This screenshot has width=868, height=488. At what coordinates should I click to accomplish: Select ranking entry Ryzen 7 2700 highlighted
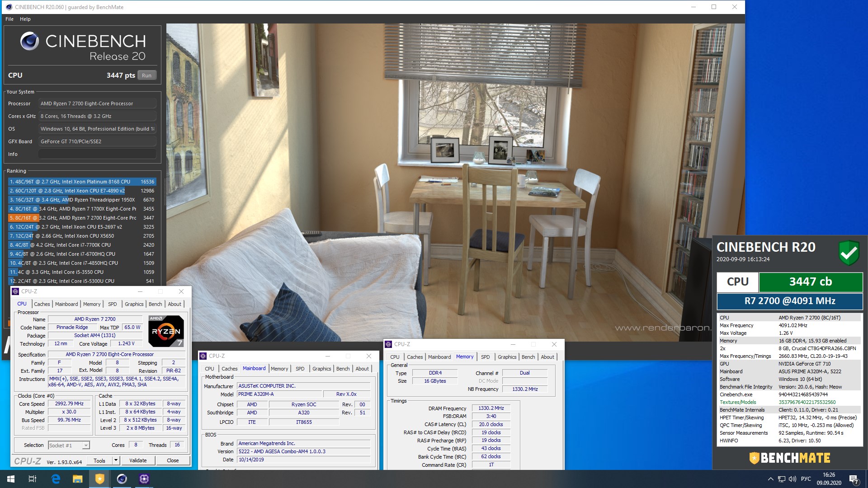tap(82, 218)
